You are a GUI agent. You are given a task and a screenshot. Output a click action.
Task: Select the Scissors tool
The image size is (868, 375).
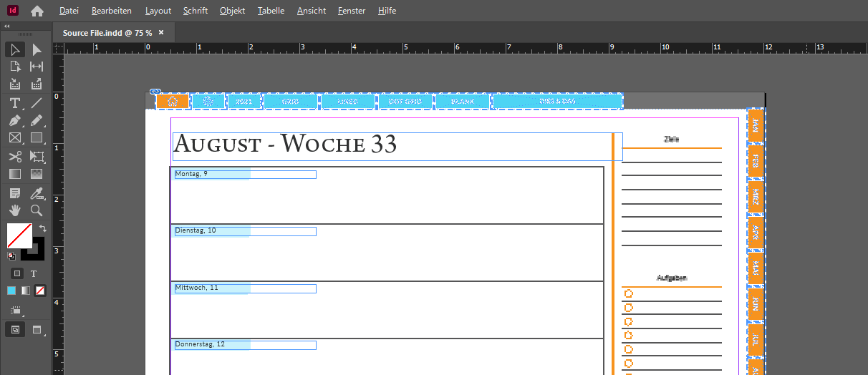coord(14,156)
